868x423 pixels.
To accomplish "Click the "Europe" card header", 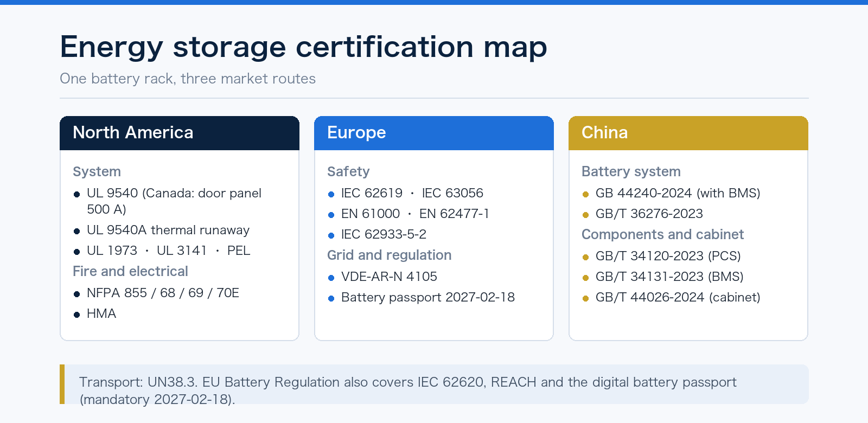I will pos(434,133).
